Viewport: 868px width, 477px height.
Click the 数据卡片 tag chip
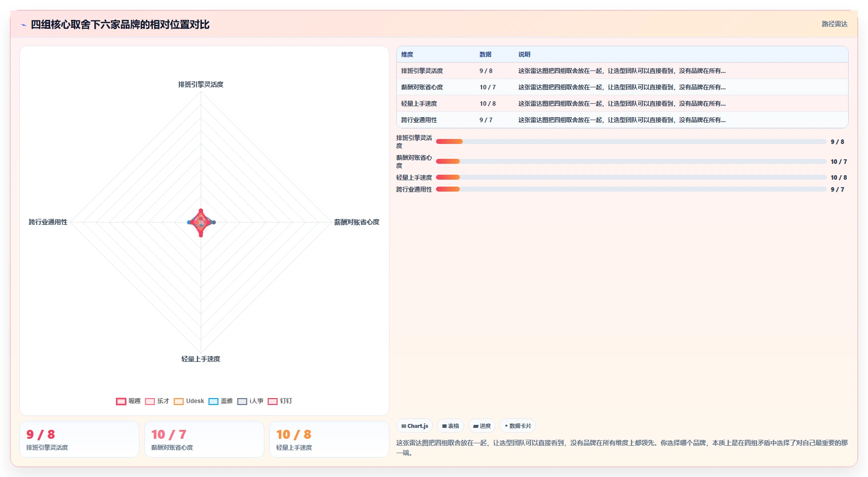pos(518,426)
